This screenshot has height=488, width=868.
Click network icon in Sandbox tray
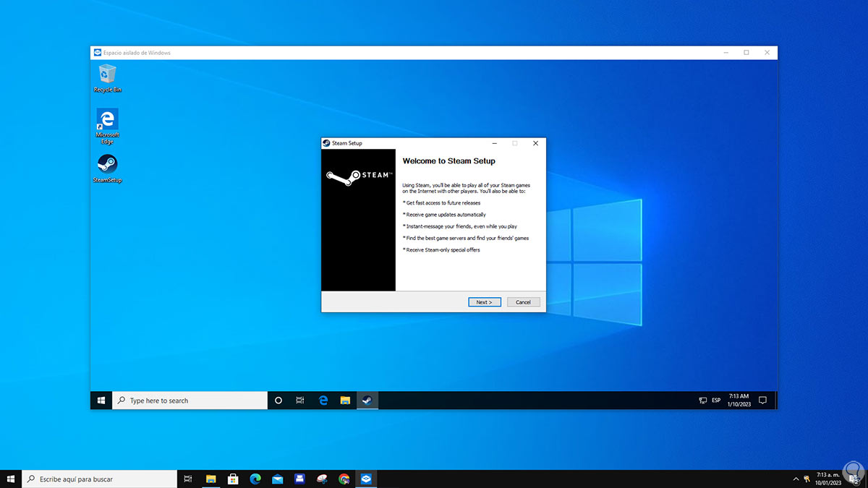click(702, 401)
